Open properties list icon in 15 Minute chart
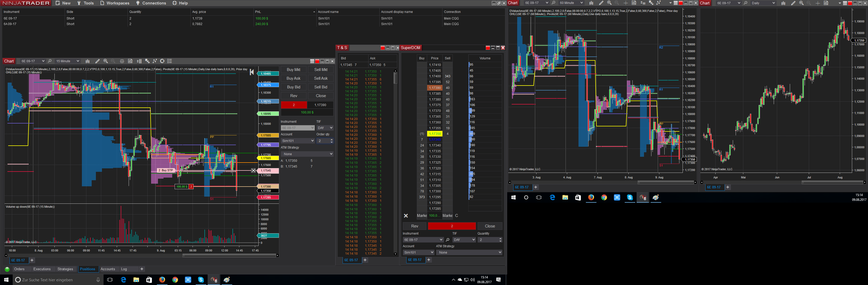 tap(170, 61)
